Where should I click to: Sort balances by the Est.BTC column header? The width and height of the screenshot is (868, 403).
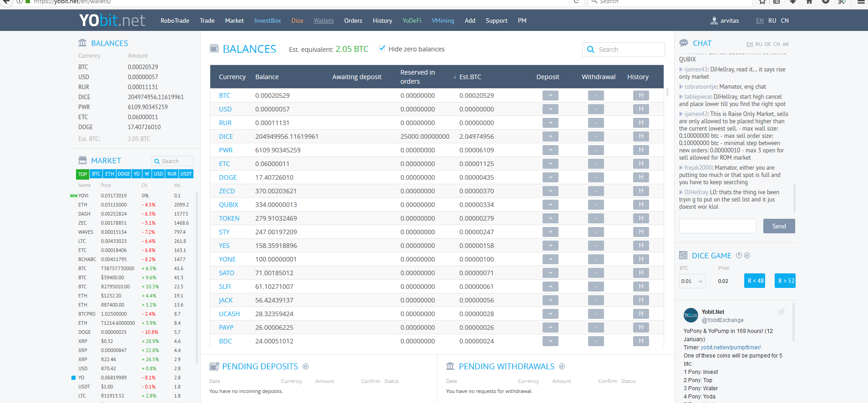coord(470,77)
